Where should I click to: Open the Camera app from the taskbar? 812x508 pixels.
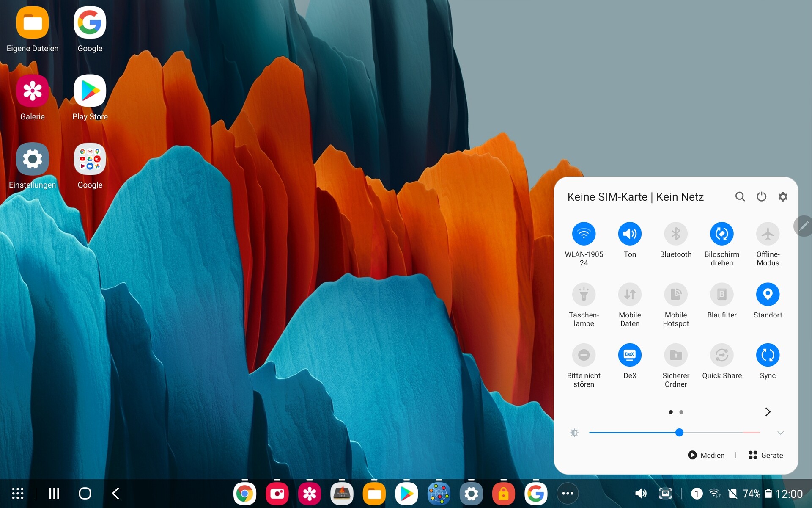coord(277,493)
